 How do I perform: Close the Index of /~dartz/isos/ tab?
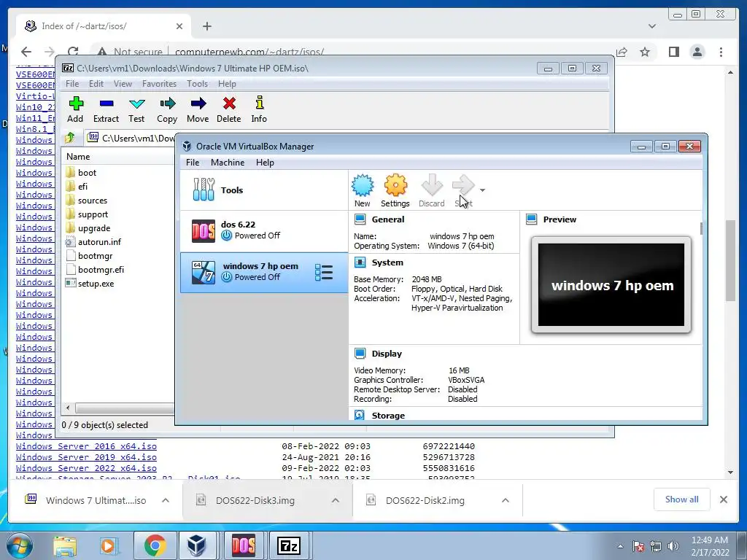coord(179,26)
